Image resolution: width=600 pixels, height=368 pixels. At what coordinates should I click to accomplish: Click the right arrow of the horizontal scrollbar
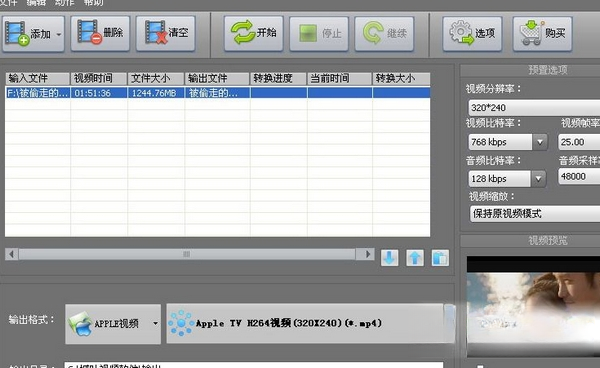[x=367, y=254]
